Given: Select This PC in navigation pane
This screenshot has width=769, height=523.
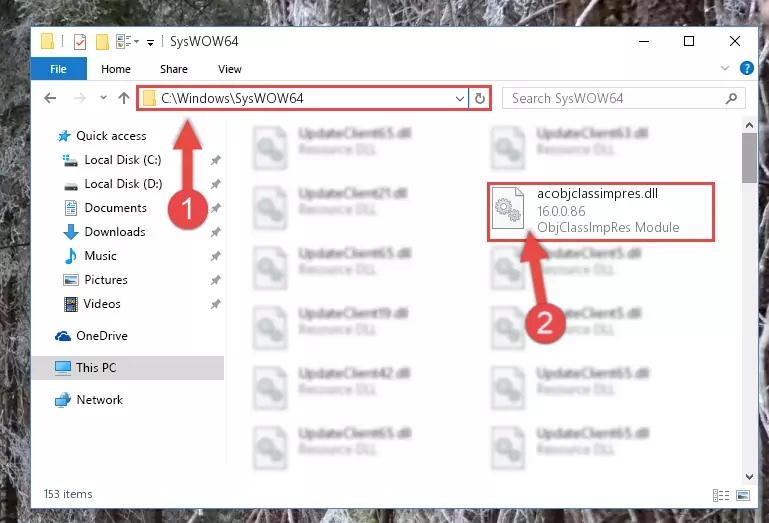Looking at the screenshot, I should (x=128, y=367).
